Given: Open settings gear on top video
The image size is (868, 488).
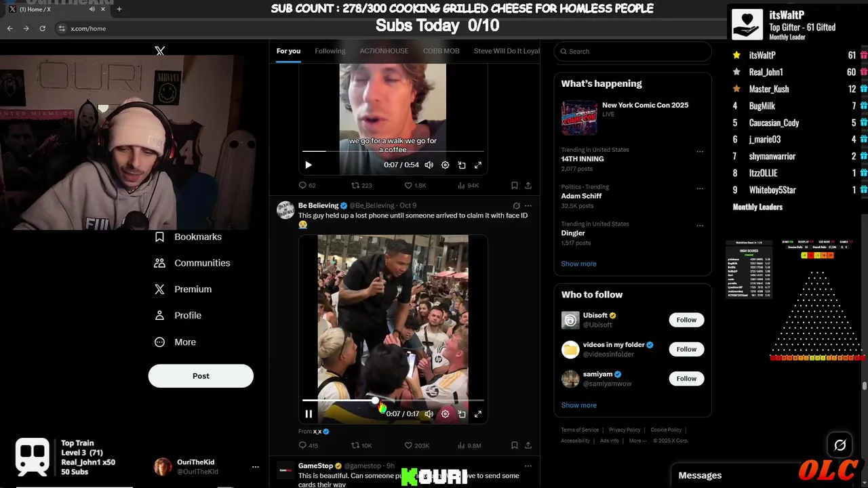Looking at the screenshot, I should pyautogui.click(x=446, y=165).
